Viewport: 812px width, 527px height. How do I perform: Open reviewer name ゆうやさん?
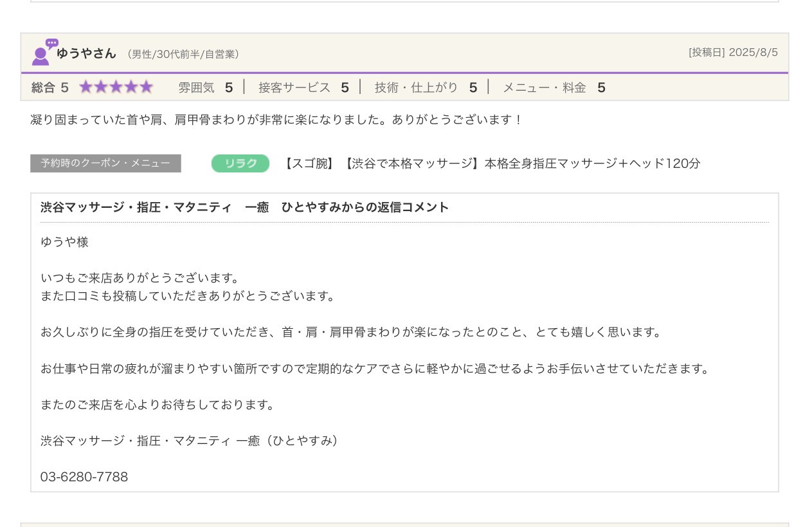[86, 53]
